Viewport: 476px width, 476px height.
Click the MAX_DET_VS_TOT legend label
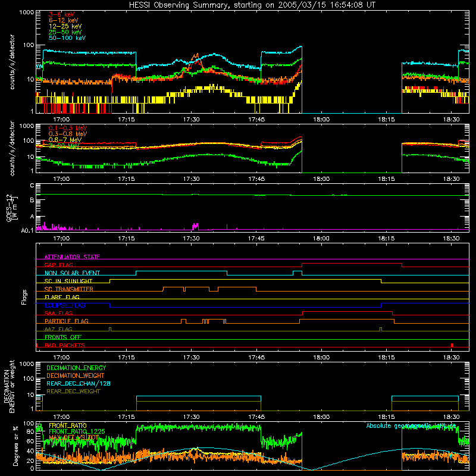[x=74, y=437]
